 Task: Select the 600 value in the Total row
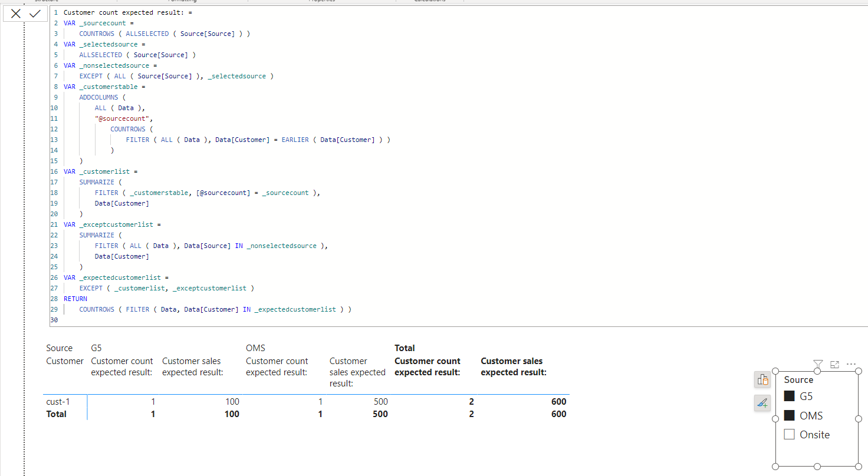click(558, 414)
